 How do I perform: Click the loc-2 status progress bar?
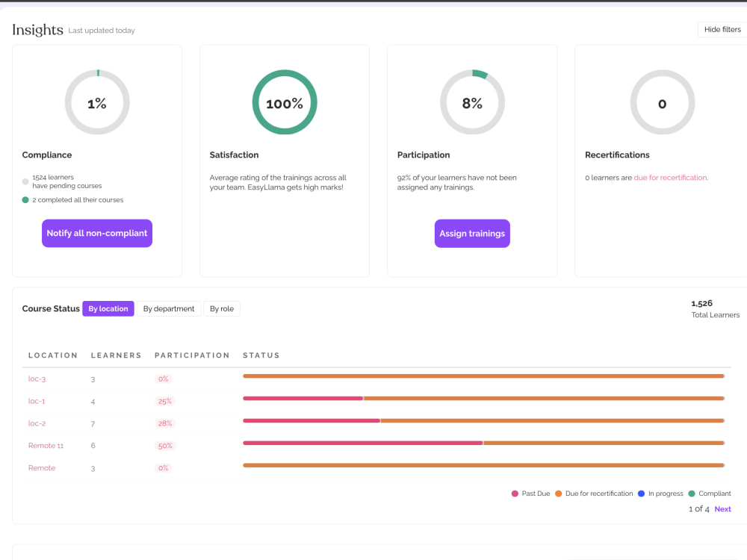(x=483, y=420)
